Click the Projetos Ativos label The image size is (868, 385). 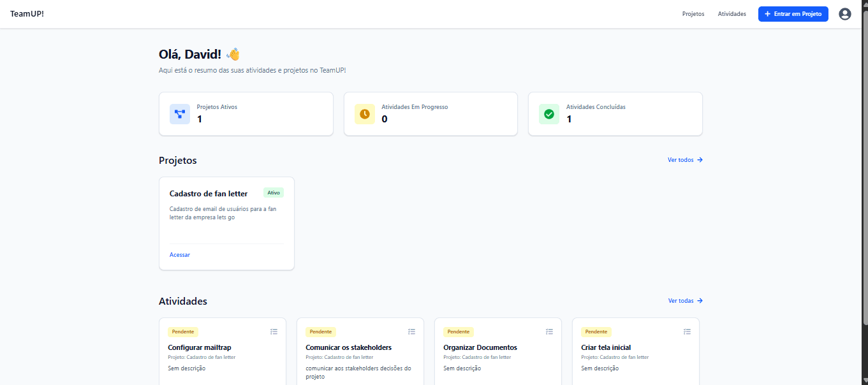tap(217, 107)
